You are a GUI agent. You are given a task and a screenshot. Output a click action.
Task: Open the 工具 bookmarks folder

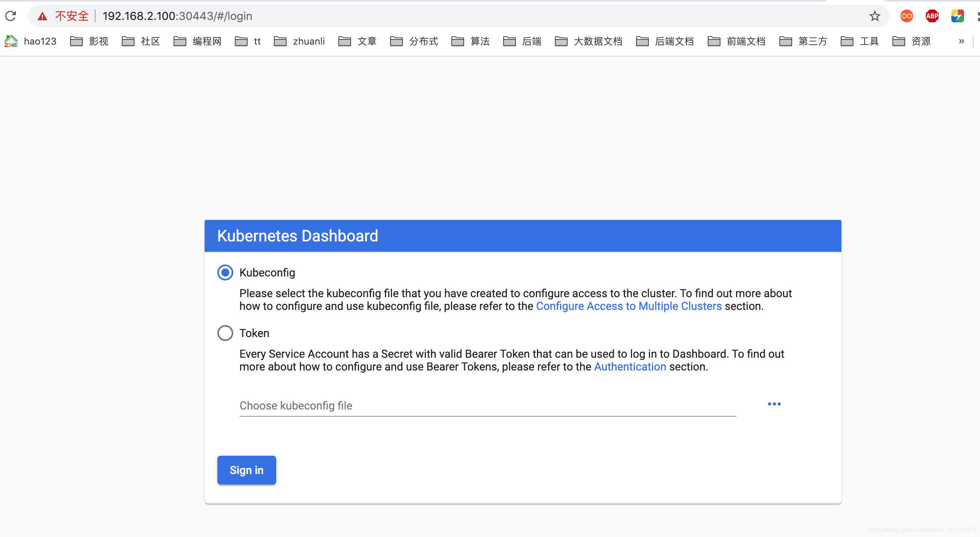click(860, 41)
